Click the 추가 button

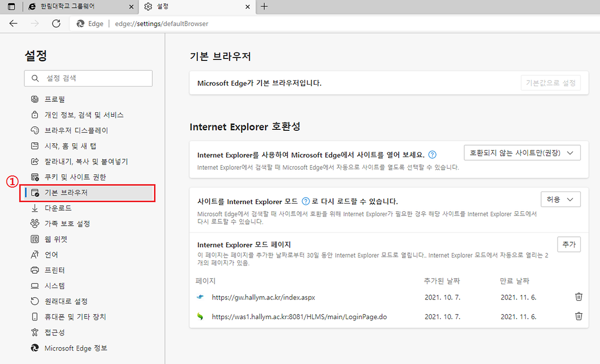pos(568,244)
